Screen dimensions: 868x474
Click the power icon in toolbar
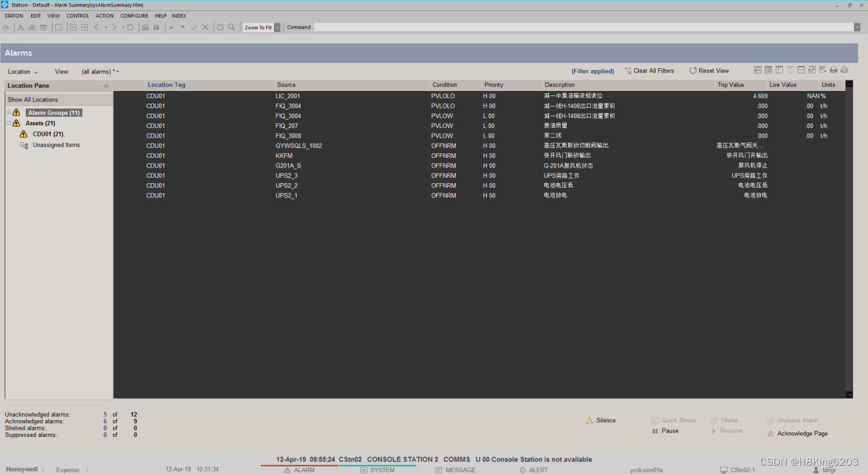[220, 27]
